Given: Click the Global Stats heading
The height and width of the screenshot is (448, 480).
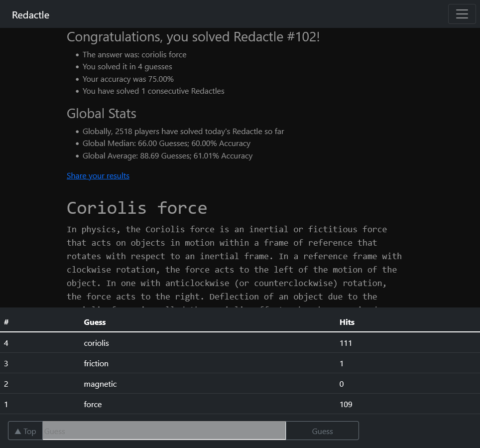Looking at the screenshot, I should 102,114.
